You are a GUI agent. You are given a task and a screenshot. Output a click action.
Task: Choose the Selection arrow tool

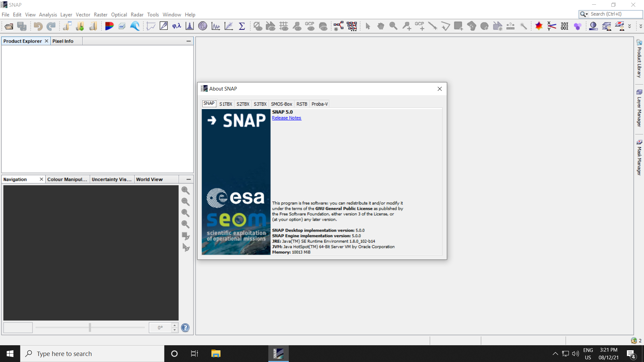pyautogui.click(x=368, y=26)
